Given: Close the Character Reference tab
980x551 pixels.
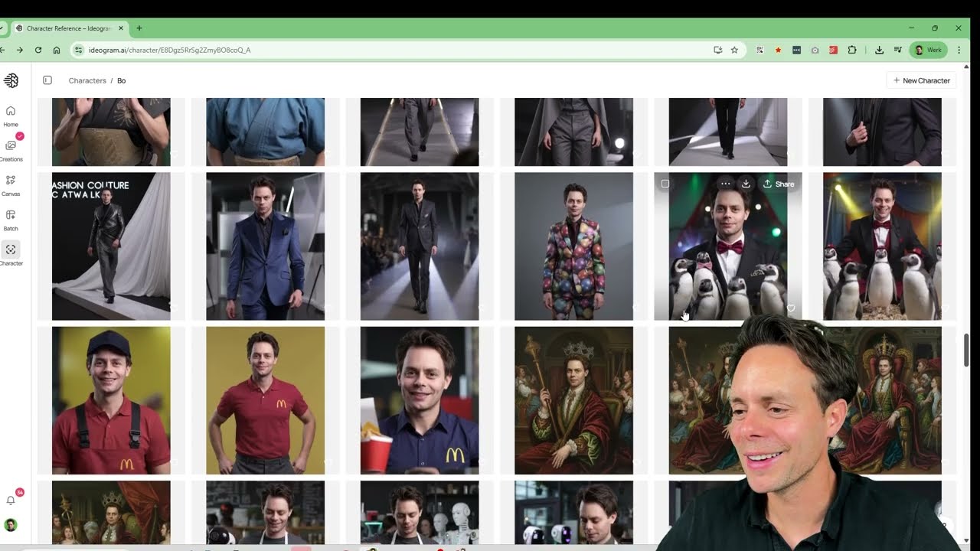Looking at the screenshot, I should click(x=120, y=28).
